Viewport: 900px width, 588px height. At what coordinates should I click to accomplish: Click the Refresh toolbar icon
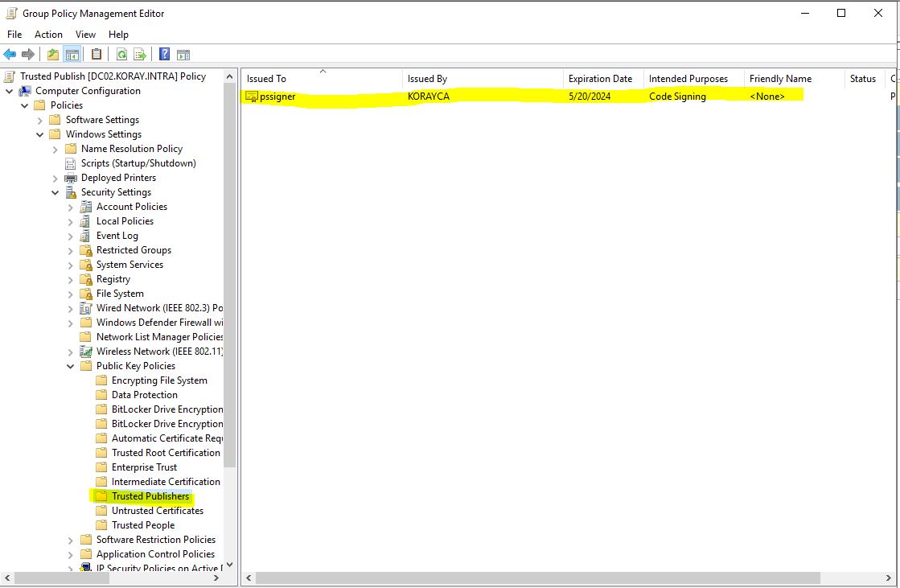(x=121, y=55)
